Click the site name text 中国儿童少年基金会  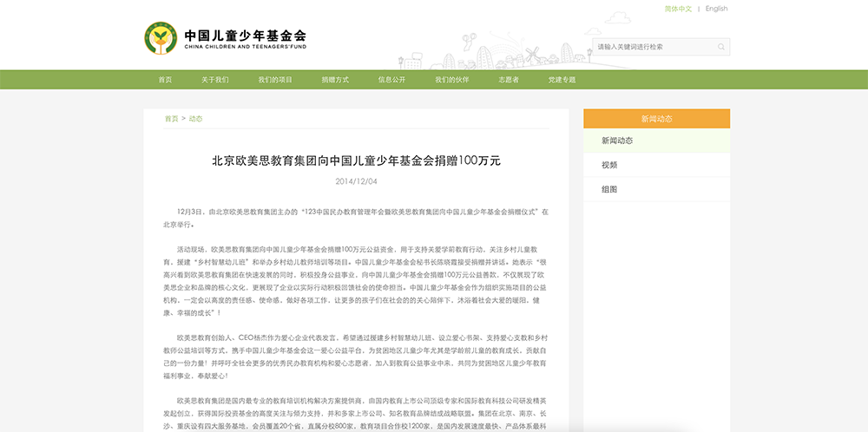246,36
